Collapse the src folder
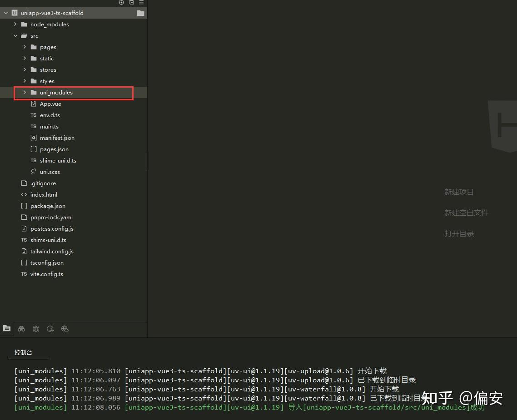Screen dimensions: 517x420 [15, 35]
